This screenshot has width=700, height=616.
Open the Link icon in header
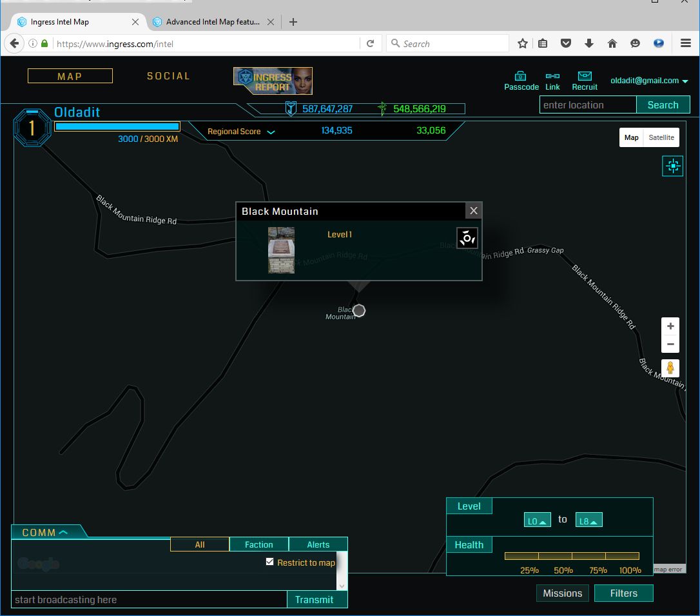(x=552, y=76)
